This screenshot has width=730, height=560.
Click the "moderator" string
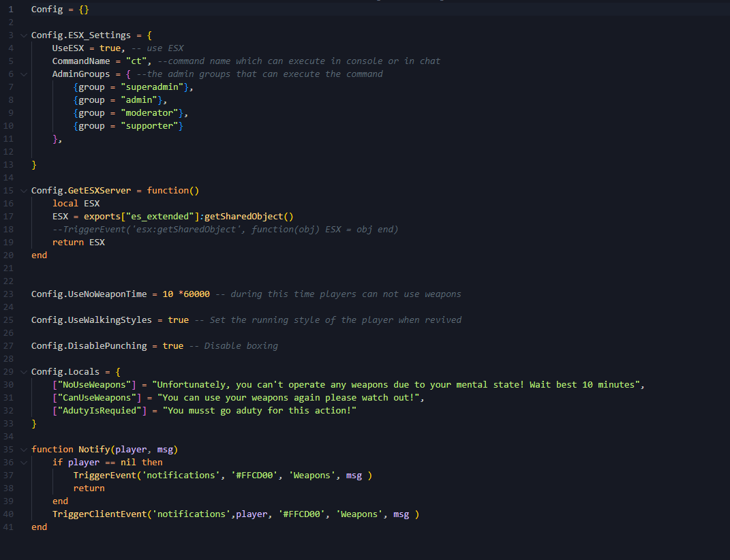point(149,112)
